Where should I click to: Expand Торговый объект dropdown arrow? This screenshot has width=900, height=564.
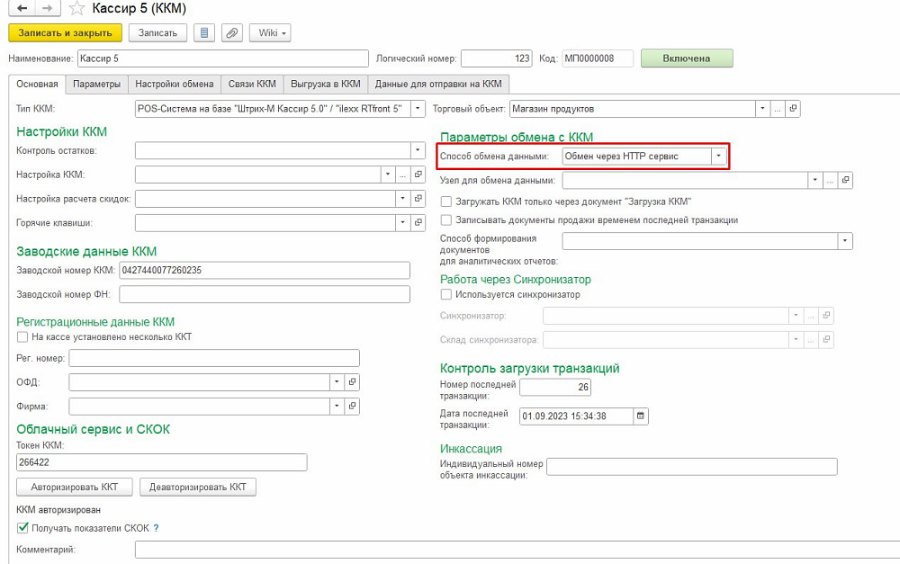coord(762,108)
